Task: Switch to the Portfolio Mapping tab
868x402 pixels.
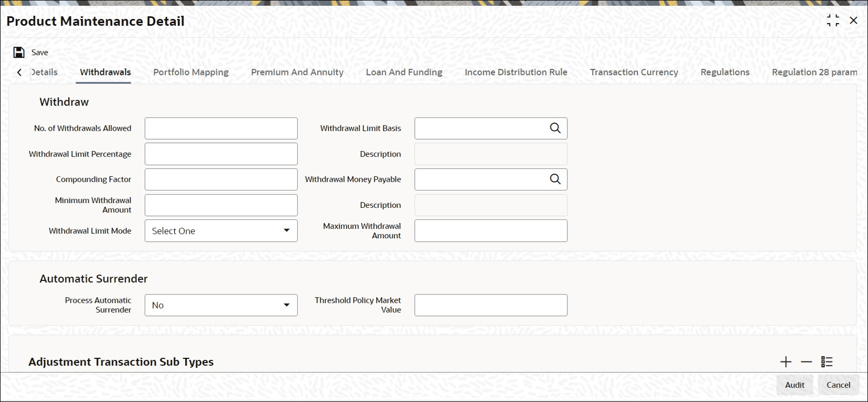Action: coord(191,72)
